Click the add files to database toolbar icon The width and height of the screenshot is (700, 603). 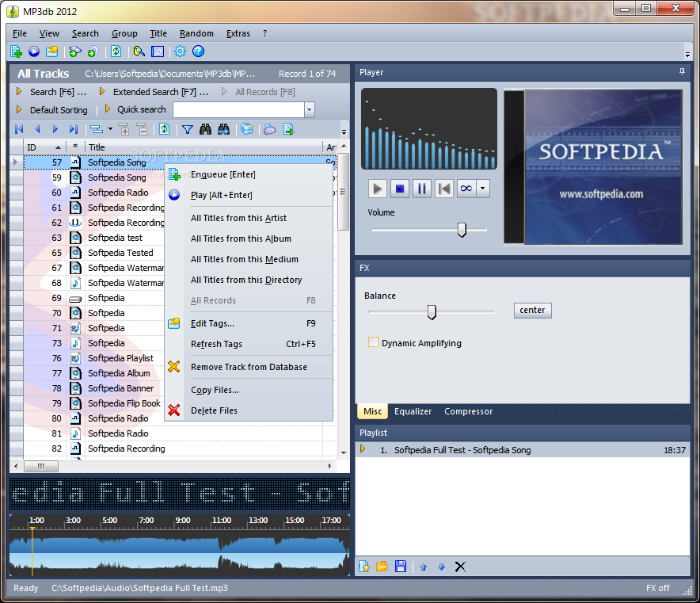16,52
